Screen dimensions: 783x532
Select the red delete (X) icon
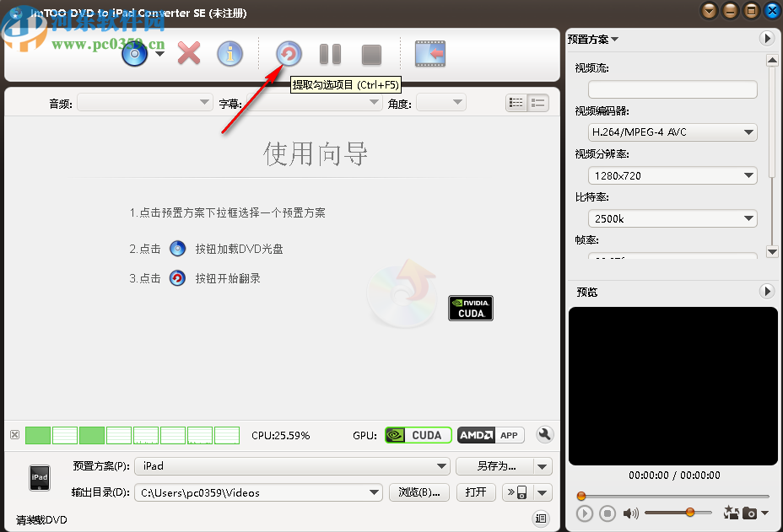[187, 53]
